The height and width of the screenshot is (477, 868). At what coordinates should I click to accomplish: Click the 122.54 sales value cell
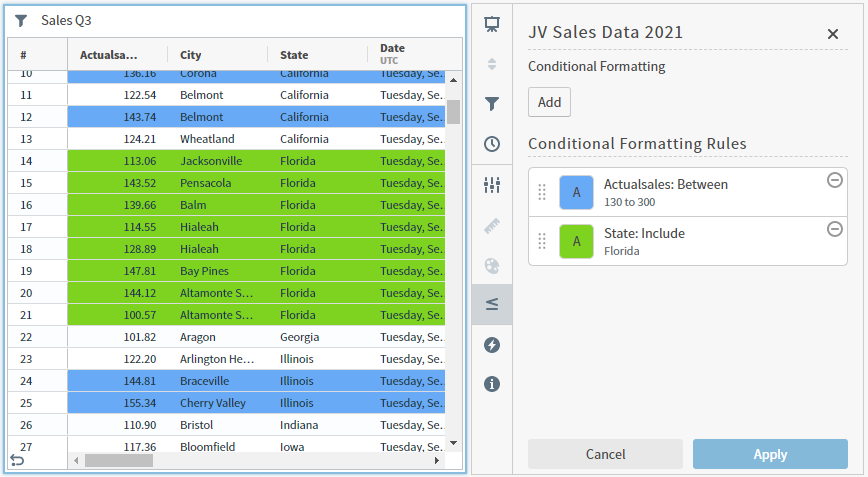[x=117, y=95]
